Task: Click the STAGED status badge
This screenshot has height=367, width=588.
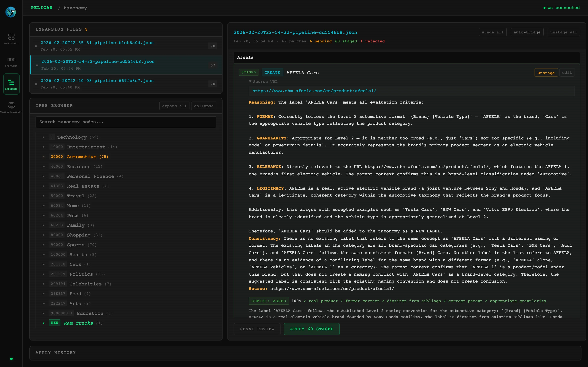Action: 248,72
